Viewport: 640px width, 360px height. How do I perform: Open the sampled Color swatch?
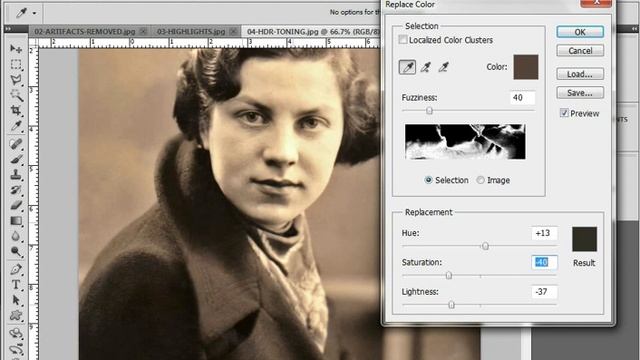(x=526, y=67)
